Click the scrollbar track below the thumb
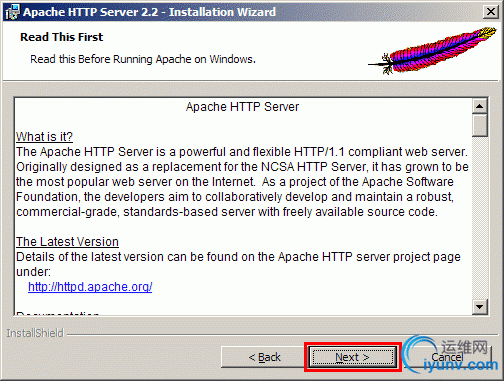 pos(480,217)
